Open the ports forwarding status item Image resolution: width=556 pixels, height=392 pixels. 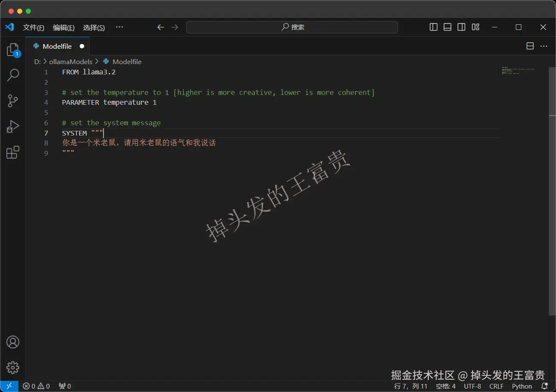[x=64, y=386]
